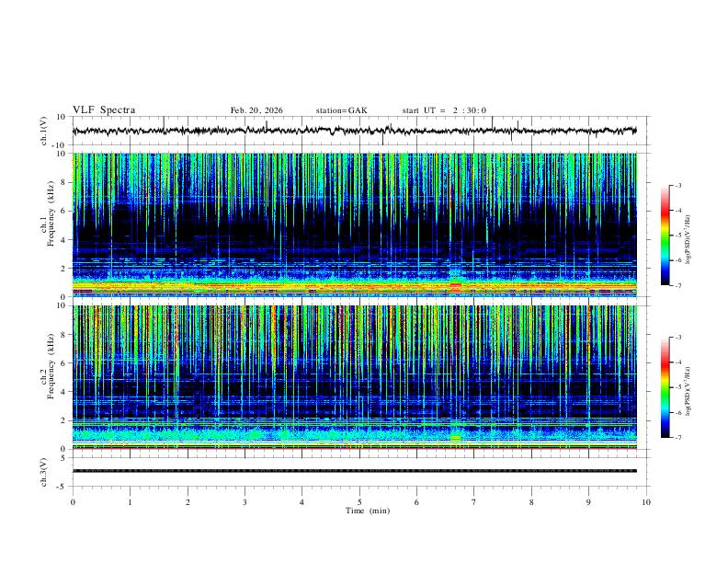The width and height of the screenshot is (728, 563).
Task: Click the ch.1 spectrogram color scale bar
Action: click(665, 236)
